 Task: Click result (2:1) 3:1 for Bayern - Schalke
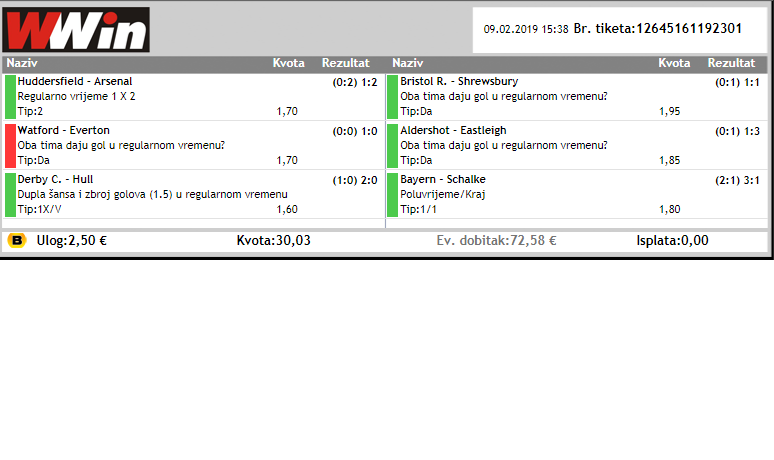tap(737, 180)
